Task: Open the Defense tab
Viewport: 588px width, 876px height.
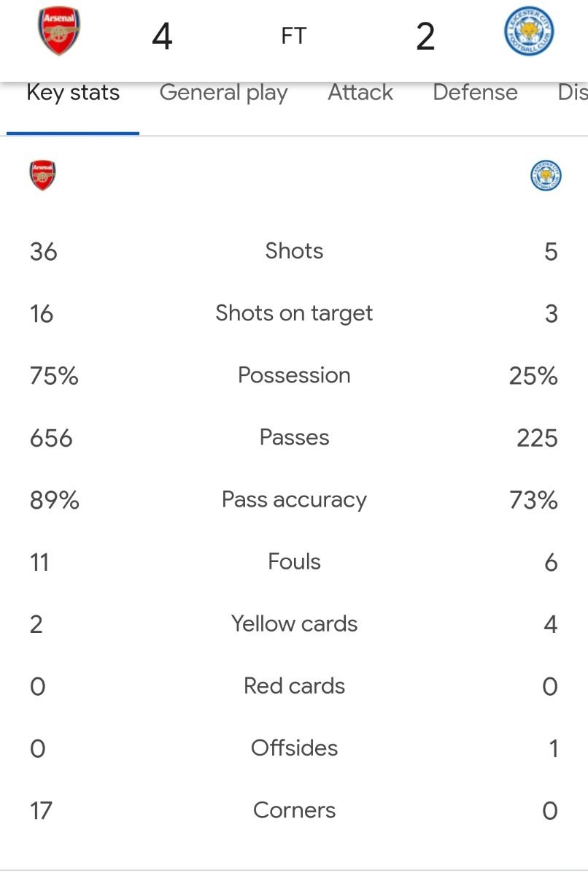Action: pos(475,93)
